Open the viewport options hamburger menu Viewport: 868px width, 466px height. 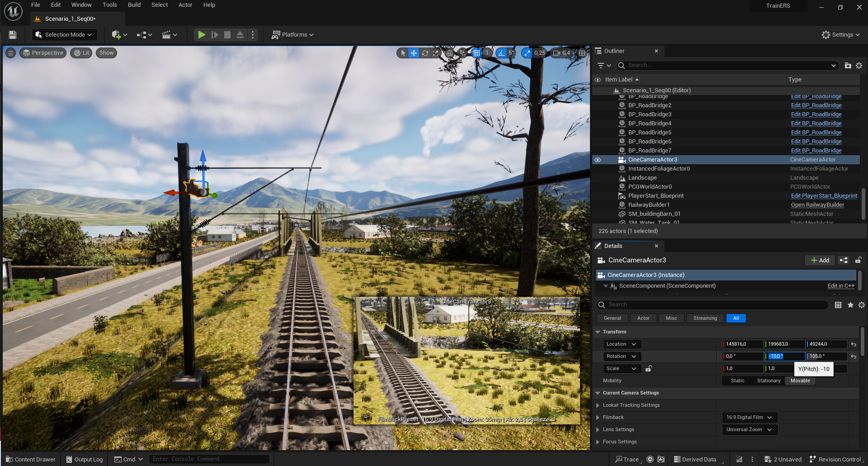tap(10, 53)
